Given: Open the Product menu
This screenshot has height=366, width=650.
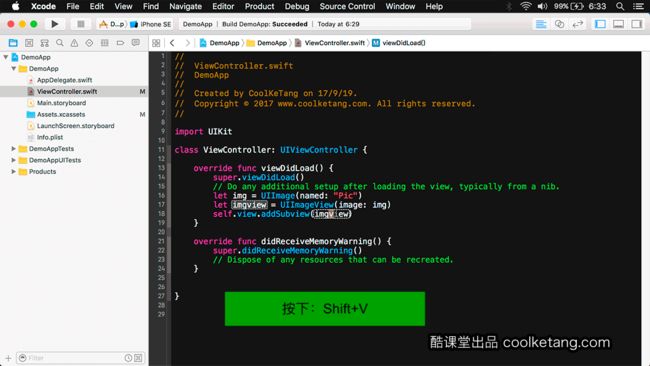Looking at the screenshot, I should [x=259, y=6].
